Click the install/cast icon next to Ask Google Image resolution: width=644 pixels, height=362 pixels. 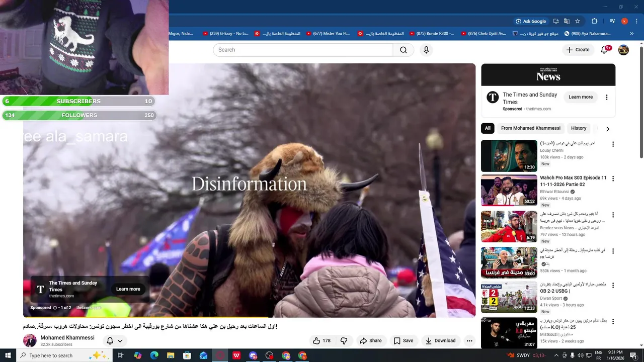[x=556, y=21]
